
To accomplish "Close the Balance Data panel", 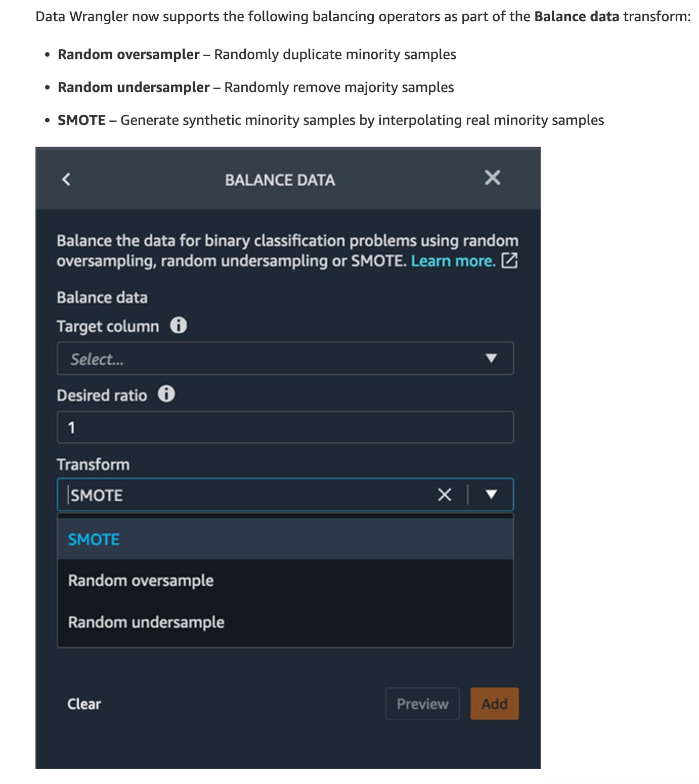I will coord(492,178).
